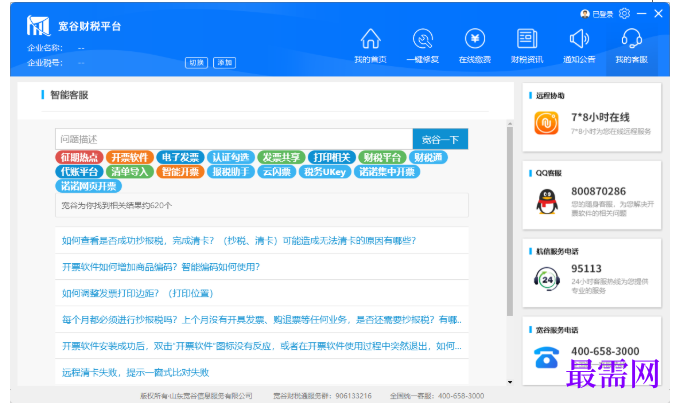This screenshot has width=678, height=405.
Task: Click 宽谷财税通服务群 906133216 in footer
Action: pos(322,396)
